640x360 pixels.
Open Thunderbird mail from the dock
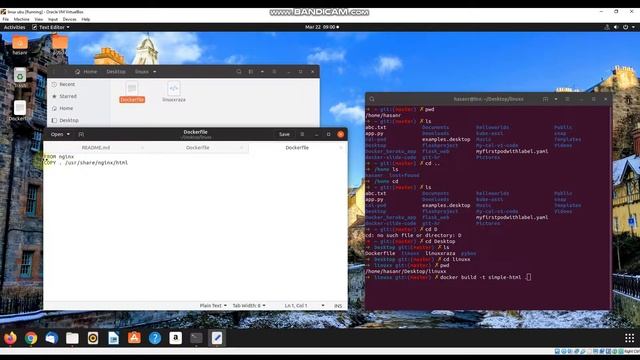coord(52,338)
